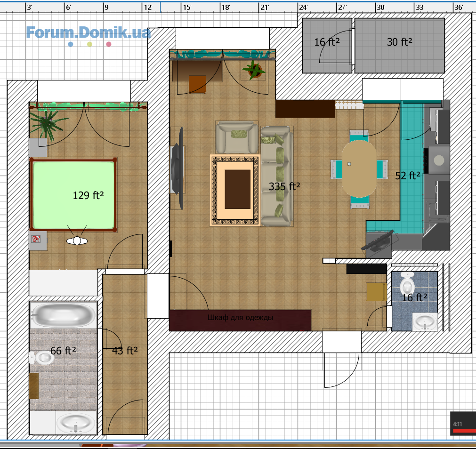Select the 43 ft² corridor label

click(x=125, y=350)
